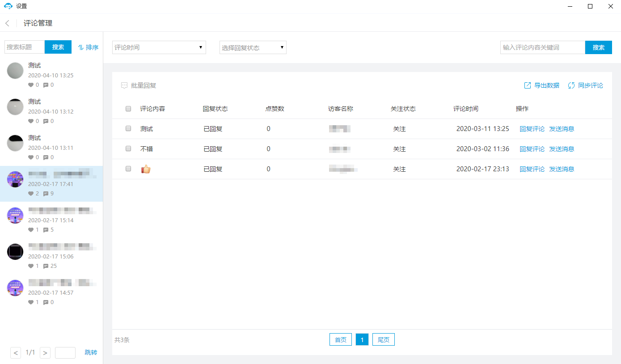
Task: Open the post dated 2020-02-17 15:06
Action: point(51,256)
